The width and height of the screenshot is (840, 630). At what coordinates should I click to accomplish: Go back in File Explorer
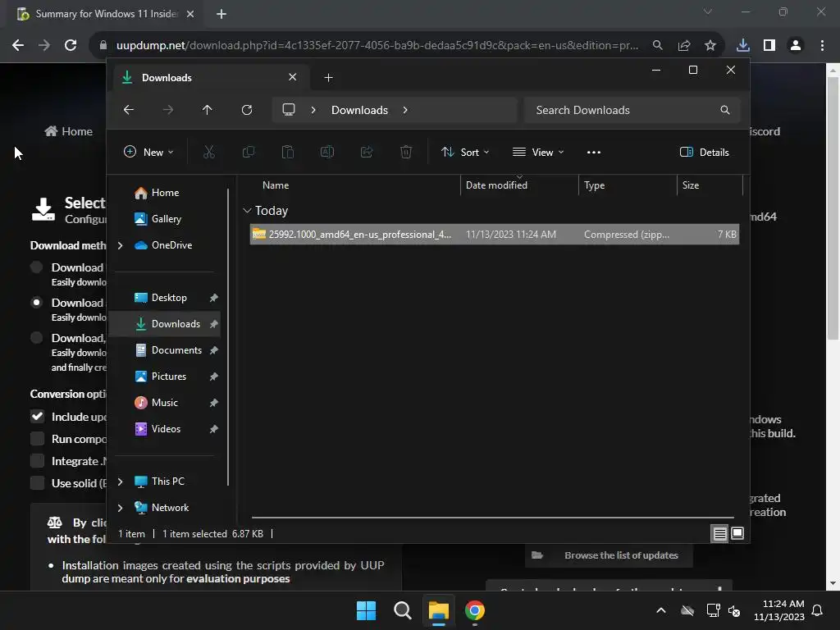tap(129, 110)
